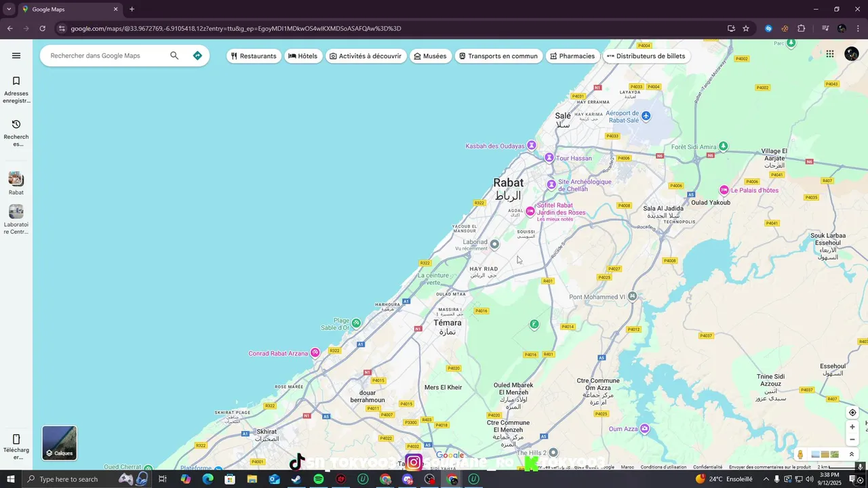The image size is (868, 488).
Task: Click the Sofitel Rabat hotel pin
Action: click(530, 211)
